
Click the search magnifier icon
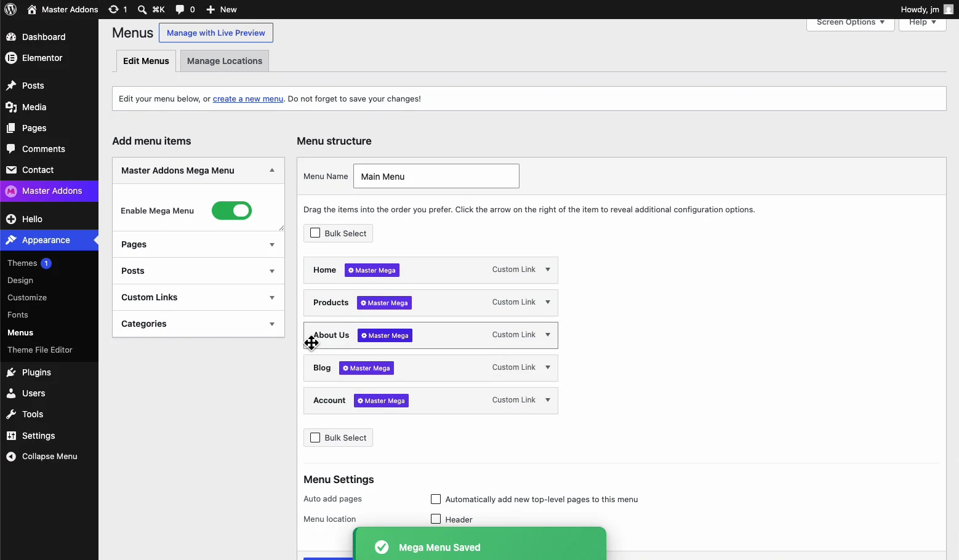point(142,9)
